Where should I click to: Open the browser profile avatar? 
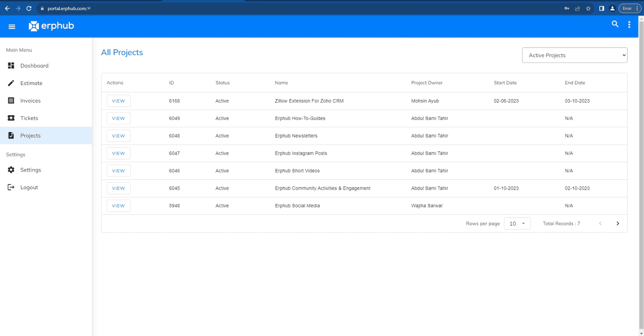pyautogui.click(x=612, y=8)
